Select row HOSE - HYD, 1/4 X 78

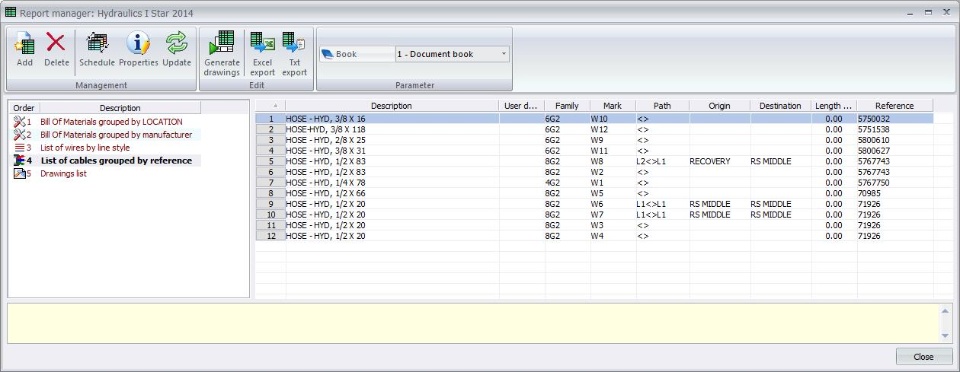[x=594, y=182]
